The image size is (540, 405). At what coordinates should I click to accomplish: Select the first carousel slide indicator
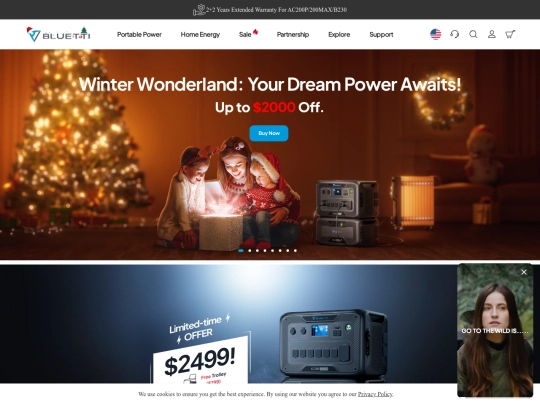tap(241, 251)
